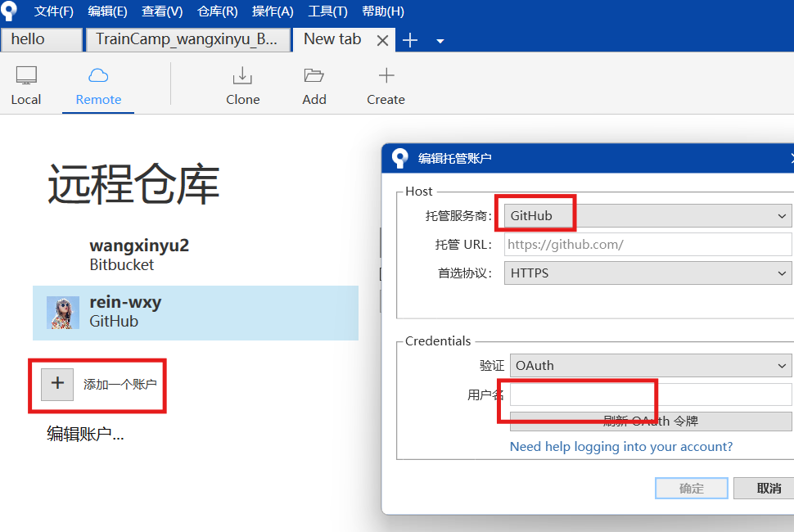Click the 取消 button
The image size is (794, 532).
764,488
